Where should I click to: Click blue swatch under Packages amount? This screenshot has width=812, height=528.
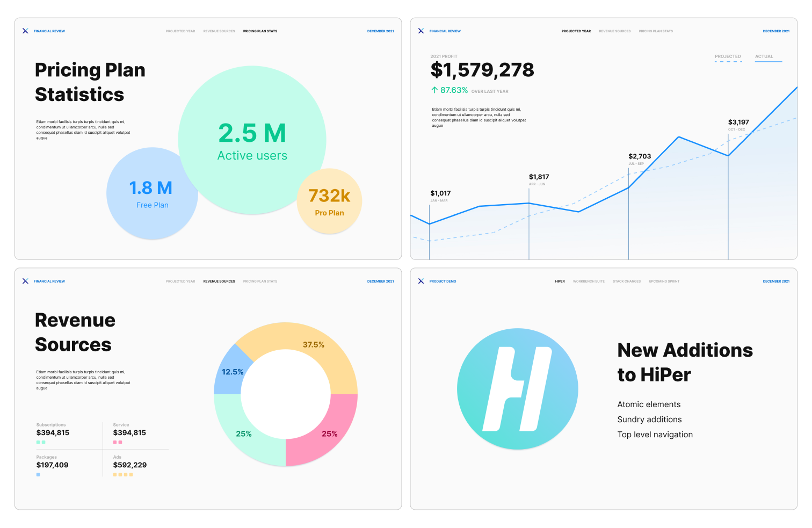pos(38,475)
